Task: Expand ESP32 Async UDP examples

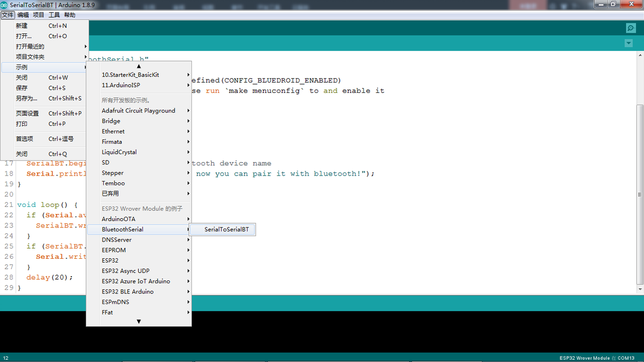Action: pos(139,271)
